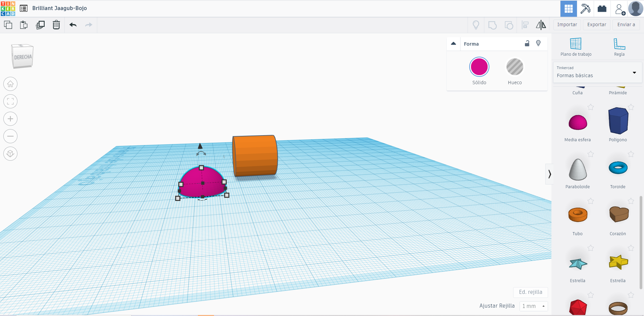Click the Show all lightbulb icon

tap(476, 25)
